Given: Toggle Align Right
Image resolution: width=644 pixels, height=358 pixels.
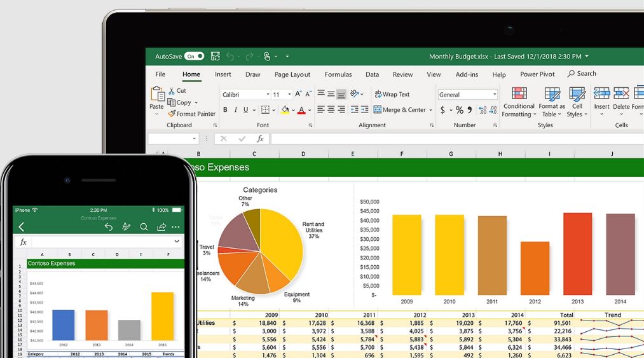Looking at the screenshot, I should [341, 109].
